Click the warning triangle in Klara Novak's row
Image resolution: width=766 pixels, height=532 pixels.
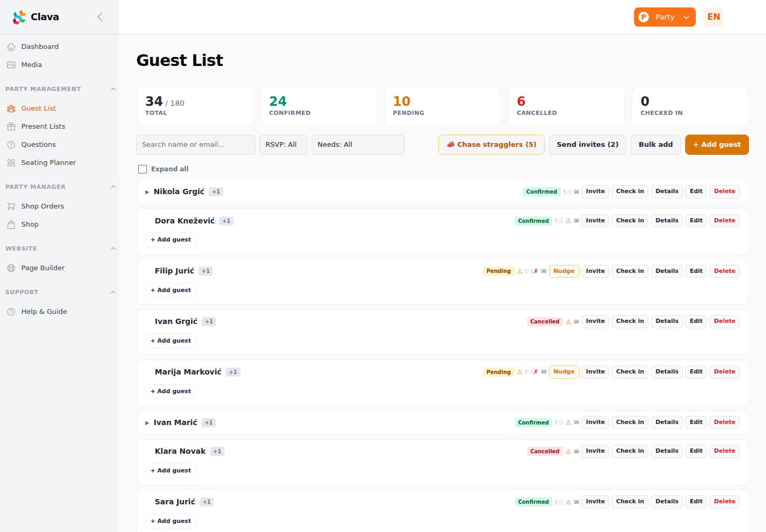click(x=568, y=452)
